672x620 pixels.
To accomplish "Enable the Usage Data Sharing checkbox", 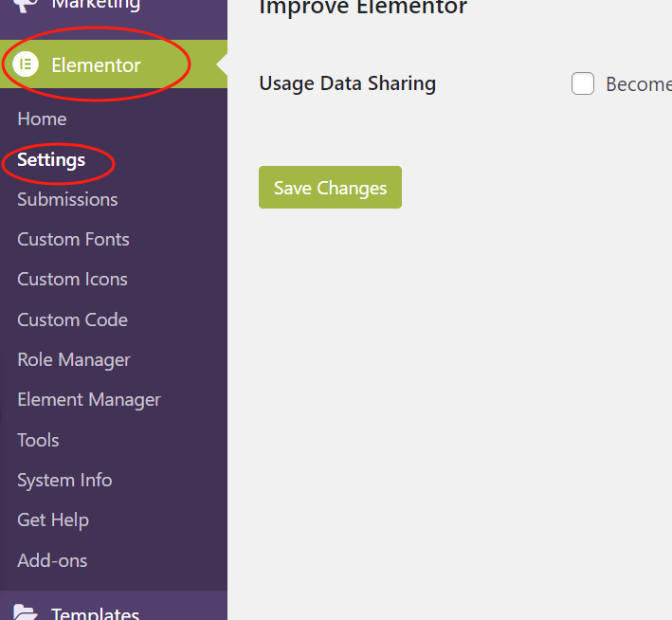I will (x=583, y=84).
